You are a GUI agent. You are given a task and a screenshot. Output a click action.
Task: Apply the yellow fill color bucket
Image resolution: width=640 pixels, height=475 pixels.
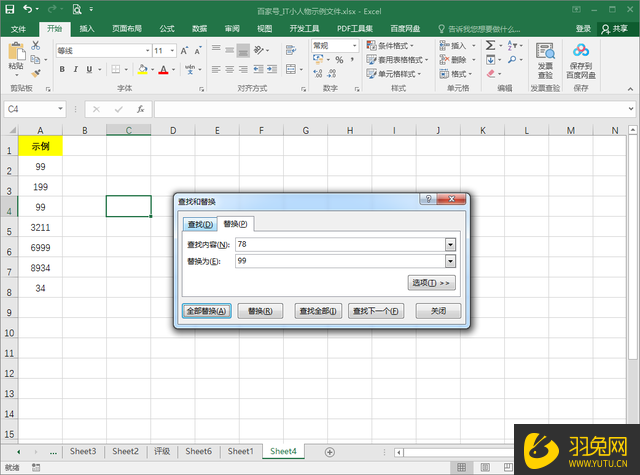(x=142, y=69)
